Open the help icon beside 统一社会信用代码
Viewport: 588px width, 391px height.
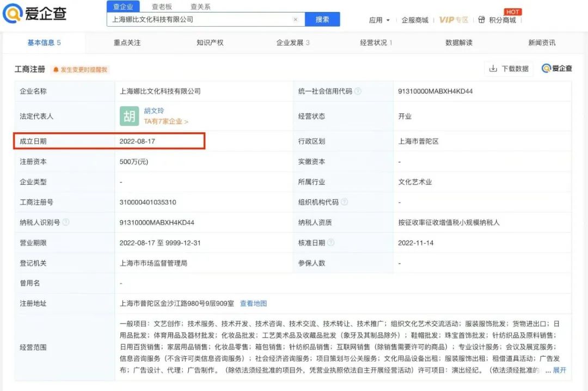359,91
